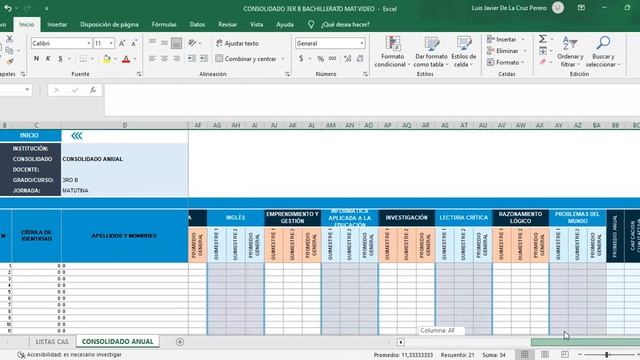This screenshot has height=360, width=640.
Task: Toggle bold formatting N button
Action: click(36, 59)
